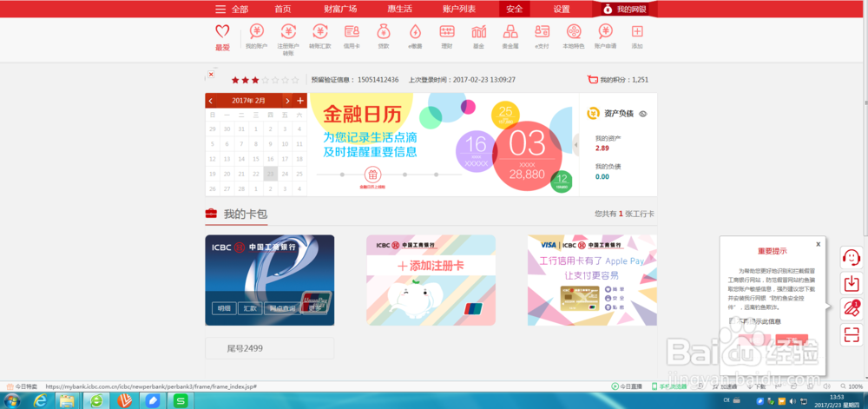Go to next month in calendar
868x409 pixels.
(286, 101)
